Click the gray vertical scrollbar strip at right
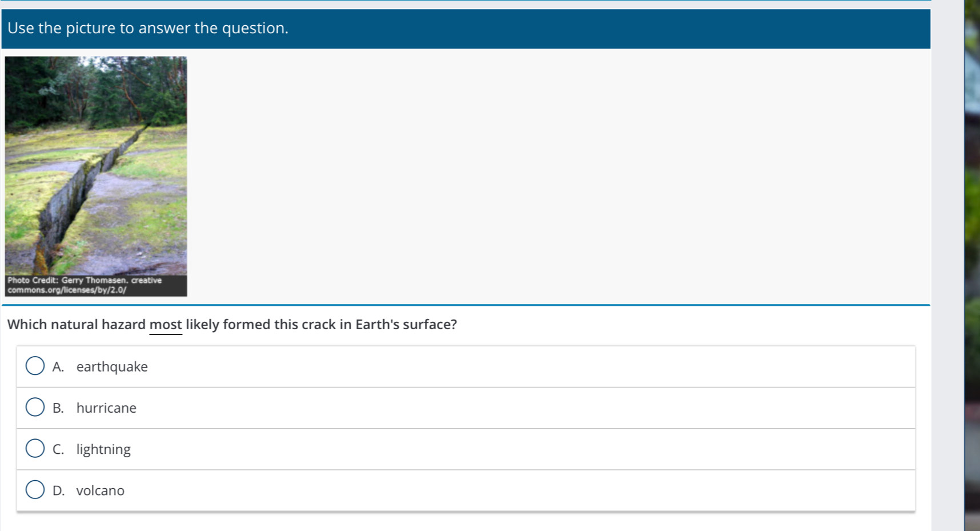 pyautogui.click(x=947, y=263)
